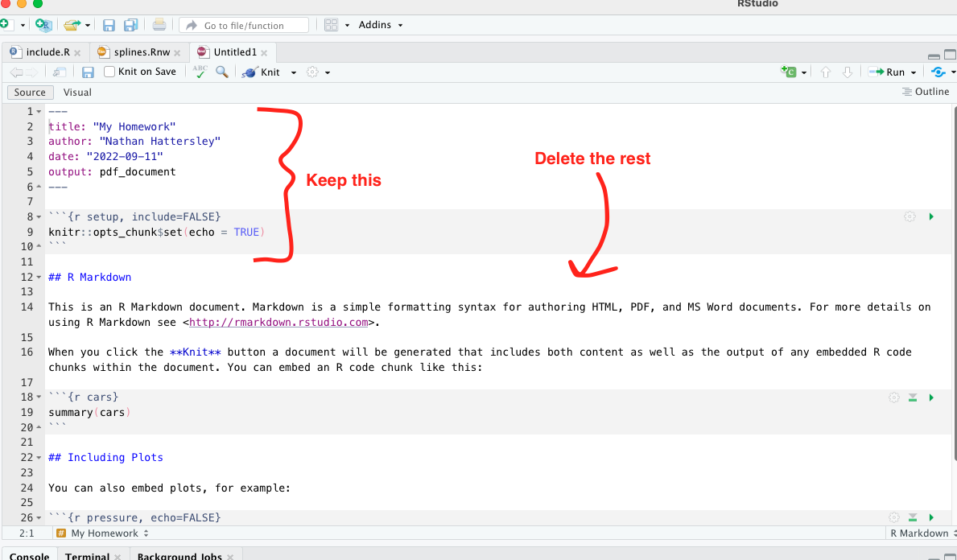
Task: Open pressure chunk options gear
Action: pos(894,517)
